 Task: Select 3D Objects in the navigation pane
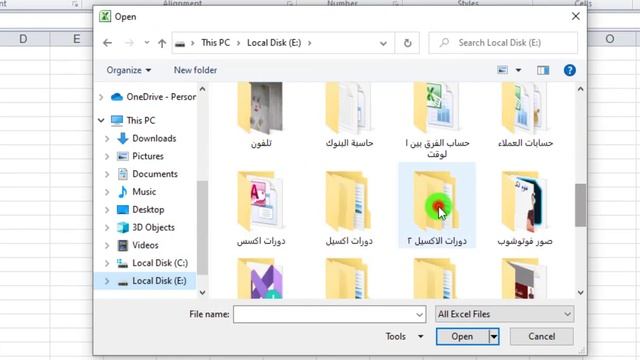[x=146, y=227]
